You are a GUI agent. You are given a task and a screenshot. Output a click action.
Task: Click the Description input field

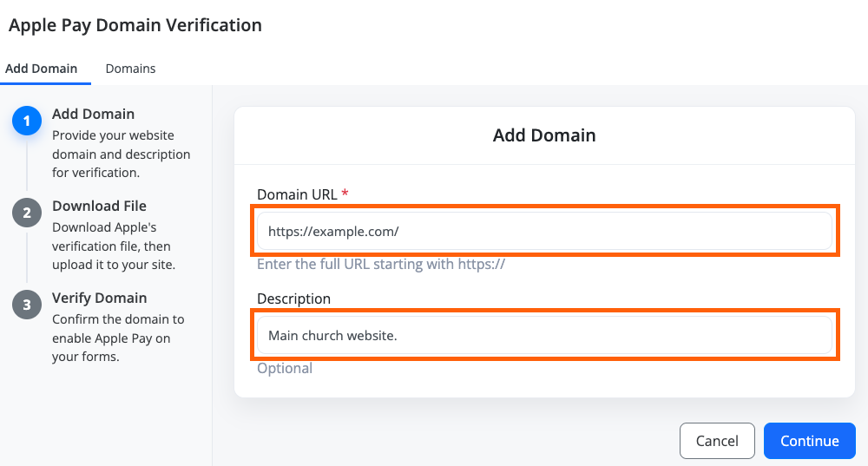coord(545,335)
